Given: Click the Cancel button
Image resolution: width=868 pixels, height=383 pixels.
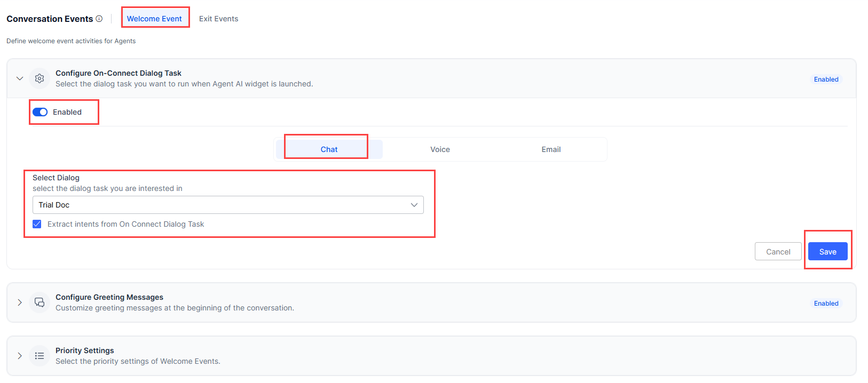Looking at the screenshot, I should coord(778,252).
